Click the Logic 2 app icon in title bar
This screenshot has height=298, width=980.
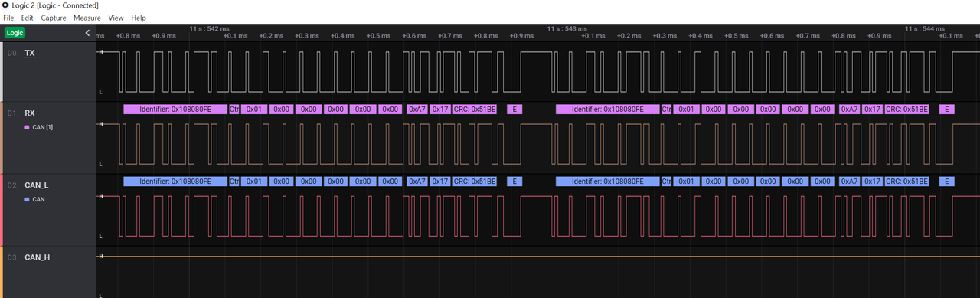click(5, 5)
